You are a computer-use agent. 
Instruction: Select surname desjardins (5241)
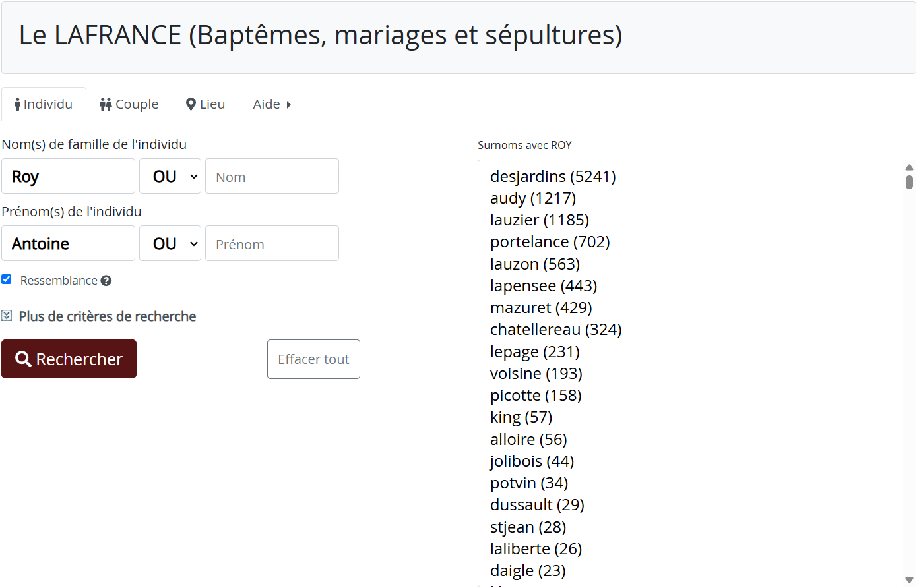(553, 177)
